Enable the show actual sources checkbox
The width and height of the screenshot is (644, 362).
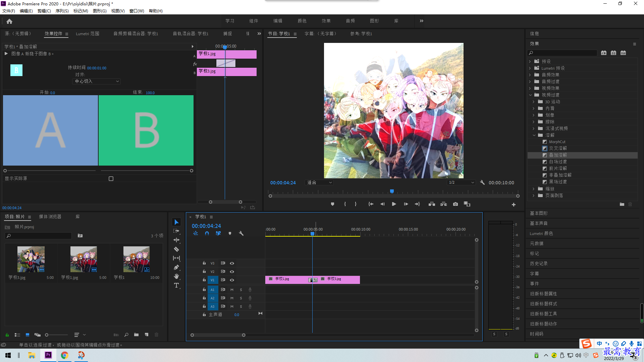(x=111, y=179)
